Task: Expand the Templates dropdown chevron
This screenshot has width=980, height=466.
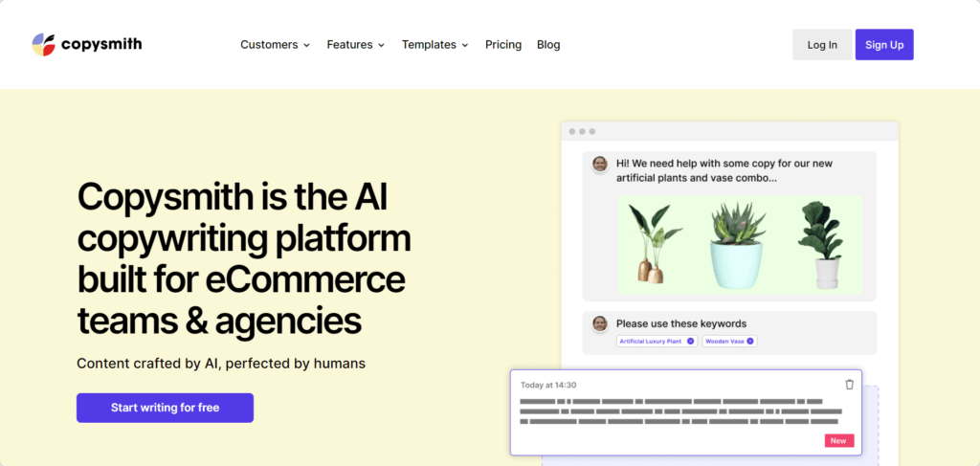Action: click(x=464, y=46)
